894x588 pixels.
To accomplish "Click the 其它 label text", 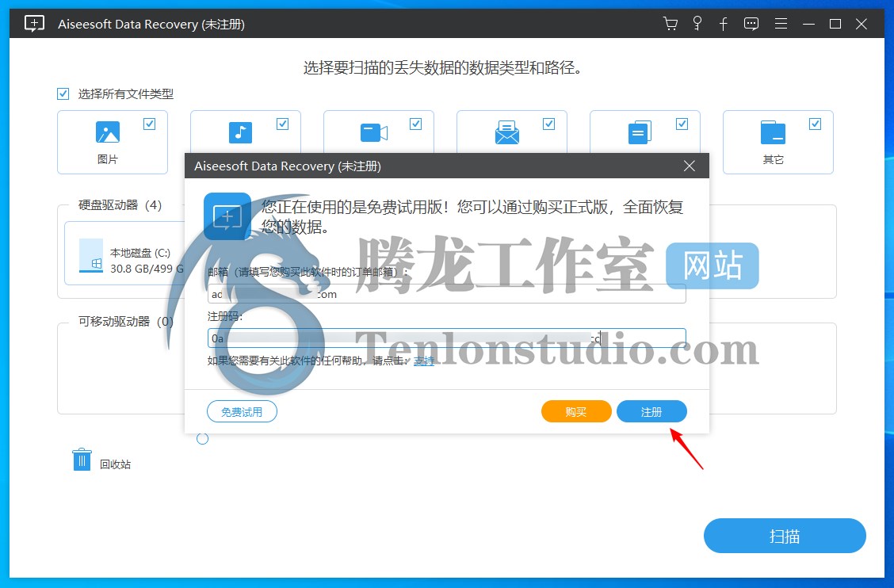I will (773, 160).
